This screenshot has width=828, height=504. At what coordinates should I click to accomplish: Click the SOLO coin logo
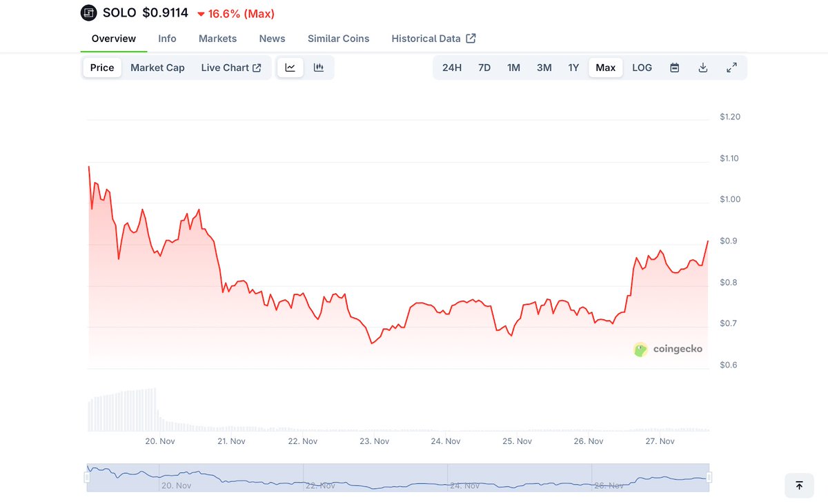(x=89, y=13)
